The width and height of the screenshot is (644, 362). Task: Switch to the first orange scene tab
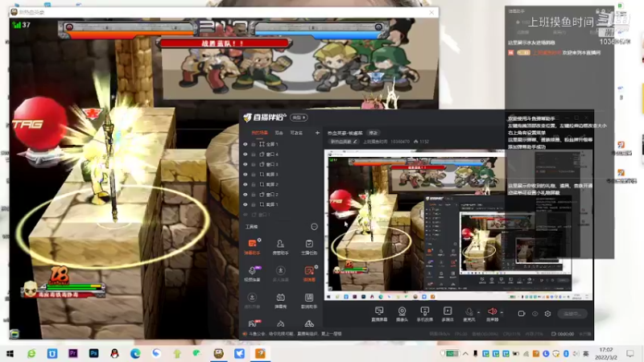[x=259, y=133]
